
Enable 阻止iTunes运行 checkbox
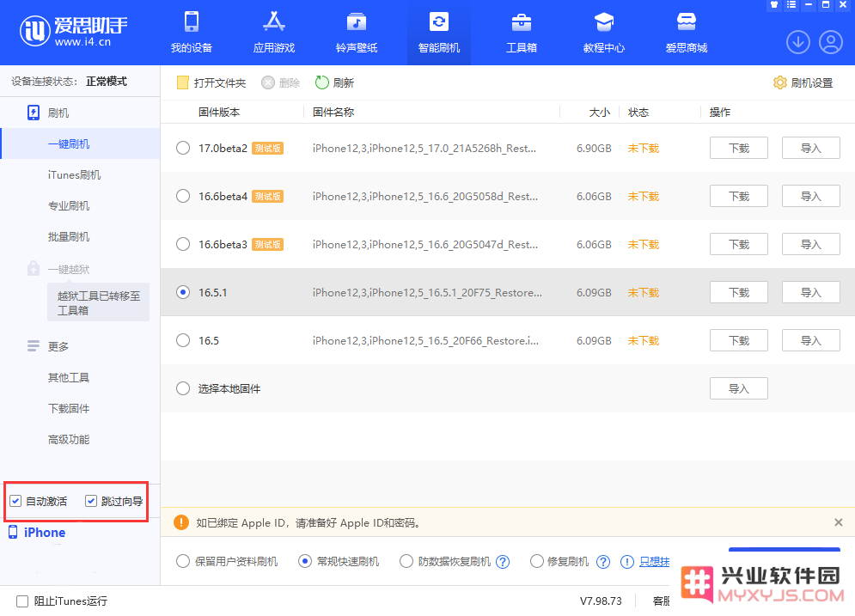pos(22,601)
